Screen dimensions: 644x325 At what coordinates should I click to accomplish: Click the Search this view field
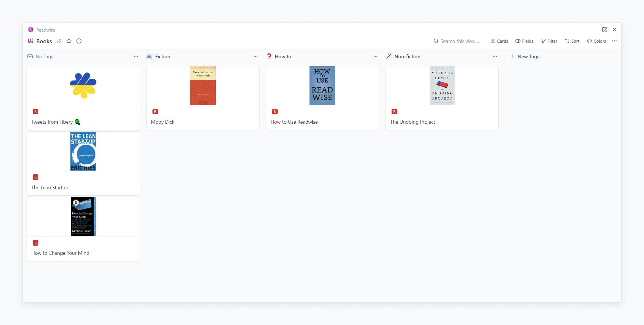[460, 41]
